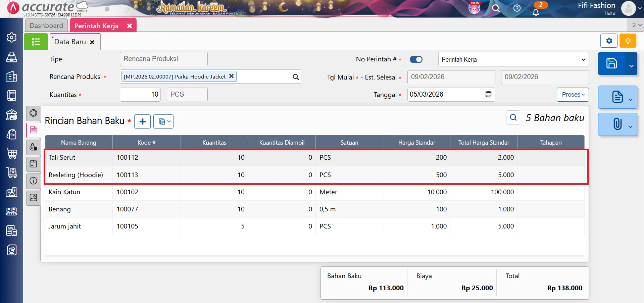The image size is (644, 303).
Task: Click the Kuantitas input field
Action: (x=140, y=95)
